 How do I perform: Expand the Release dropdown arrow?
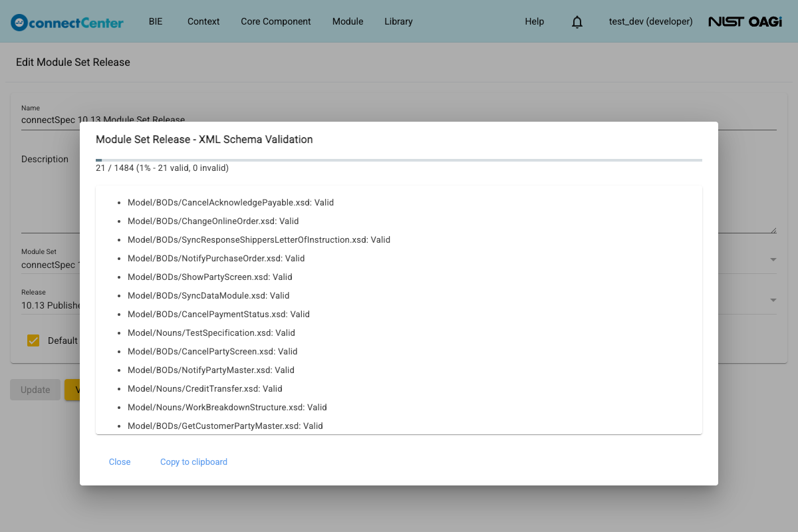click(x=773, y=301)
